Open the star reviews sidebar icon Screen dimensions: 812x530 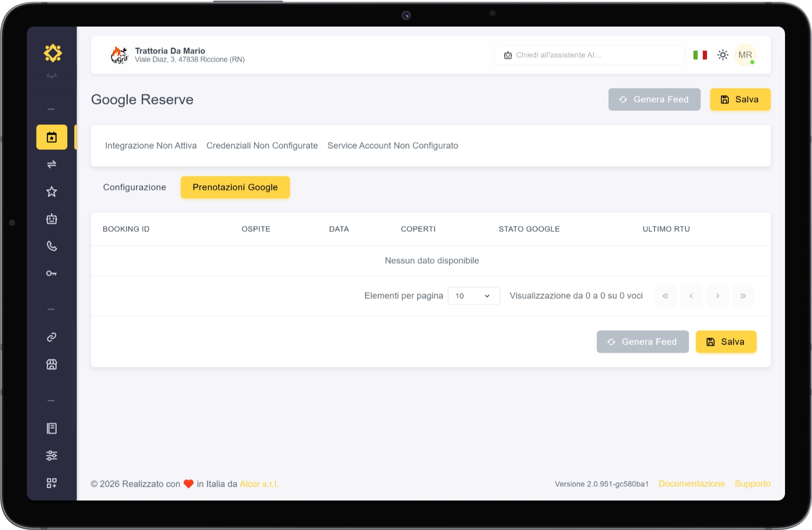point(52,192)
